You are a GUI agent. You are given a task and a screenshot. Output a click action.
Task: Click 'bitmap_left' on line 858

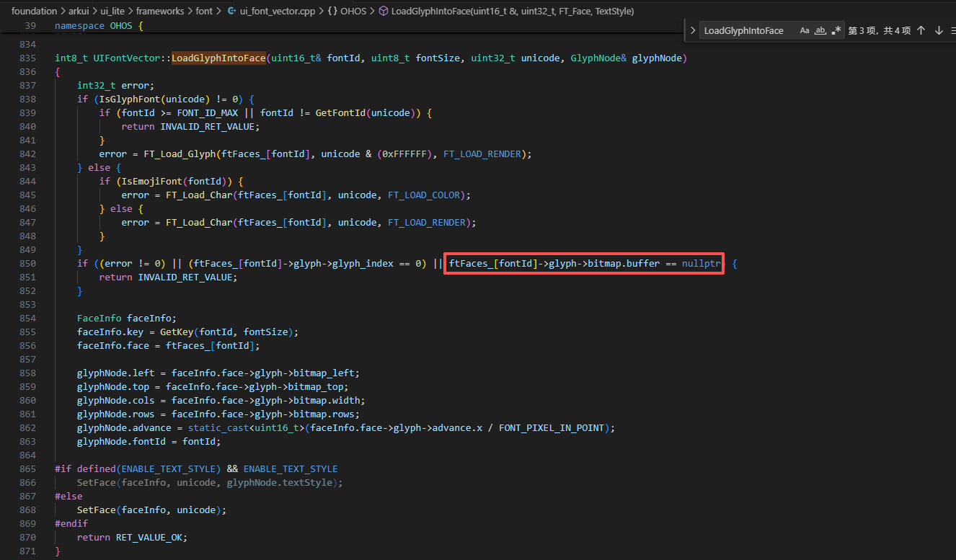tap(324, 373)
